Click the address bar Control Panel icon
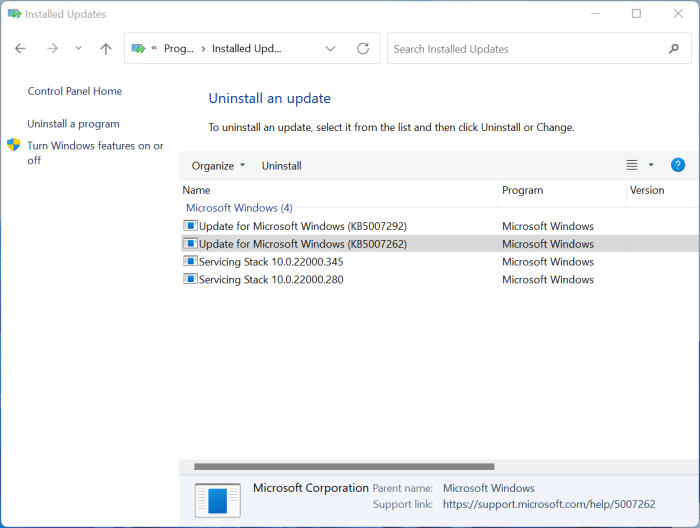Viewport: 700px width, 528px height. click(x=138, y=48)
